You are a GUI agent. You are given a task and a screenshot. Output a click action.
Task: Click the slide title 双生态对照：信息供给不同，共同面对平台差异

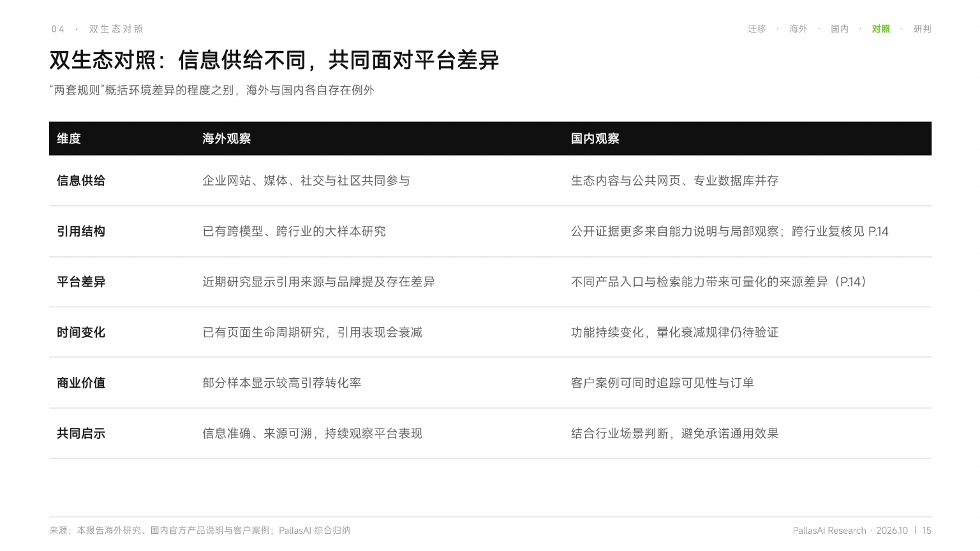point(274,60)
